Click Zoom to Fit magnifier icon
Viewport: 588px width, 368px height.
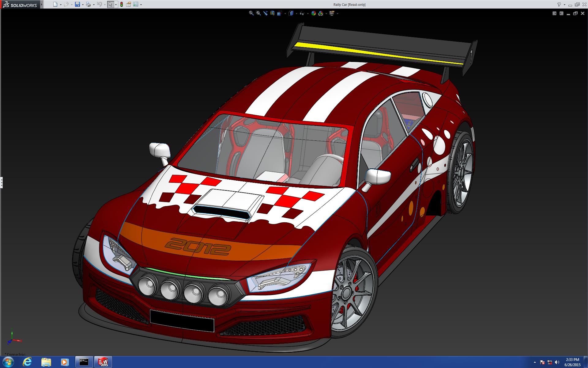click(251, 13)
